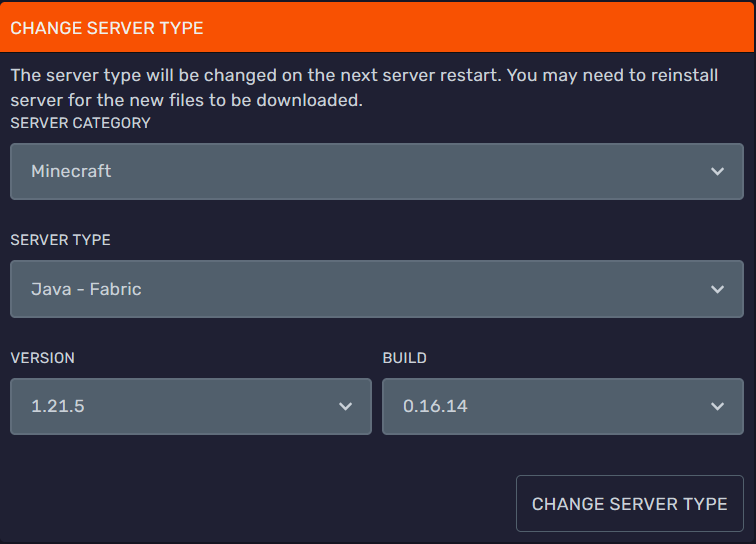Open the Server Category dropdown
The image size is (756, 544).
pos(377,171)
